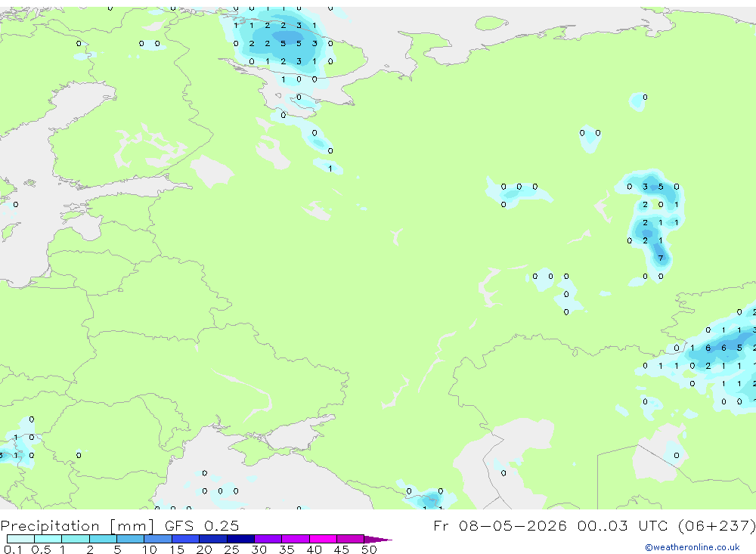Screen dimensions: 756x554
Task: Click the 'Precipitation [mm]' title text
Action: click(77, 525)
